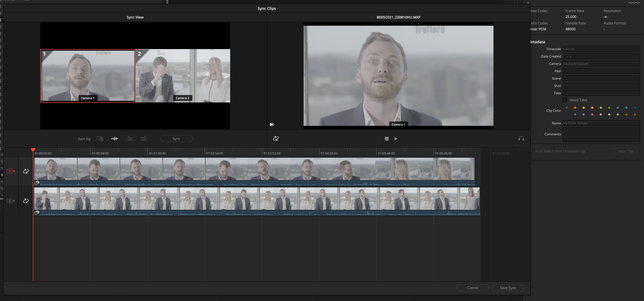Click the track 1 video clip filmstrip
Viewport: 644px width, 301px height.
254,169
